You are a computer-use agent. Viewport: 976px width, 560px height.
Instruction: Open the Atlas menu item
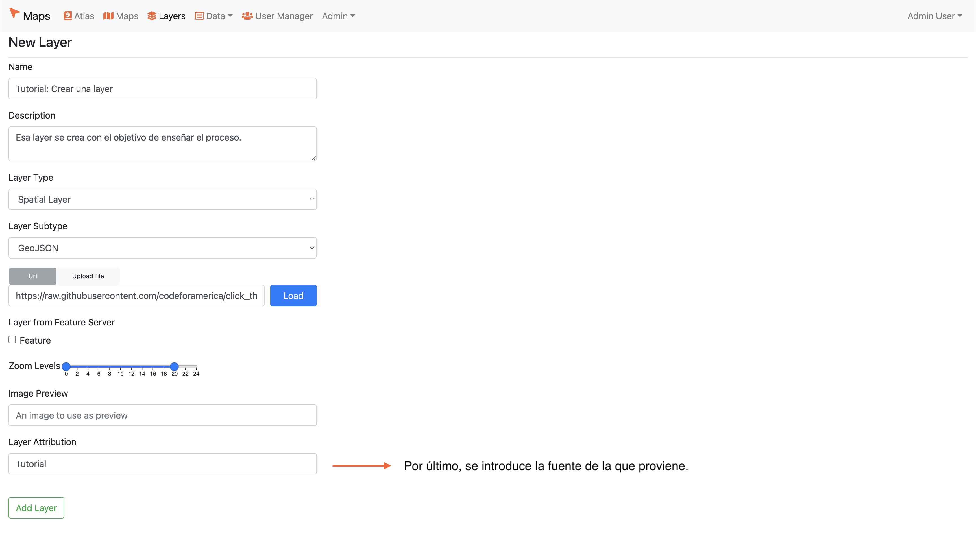[x=79, y=16]
